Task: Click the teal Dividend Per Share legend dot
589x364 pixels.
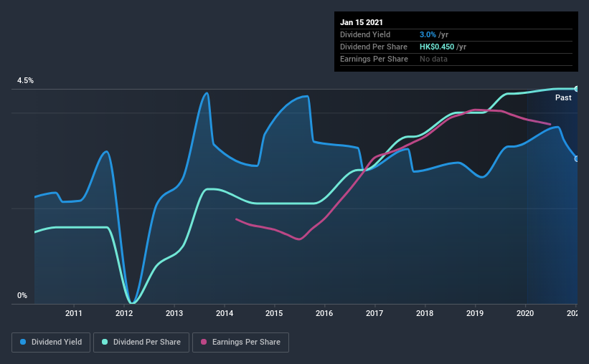Action: pyautogui.click(x=105, y=342)
